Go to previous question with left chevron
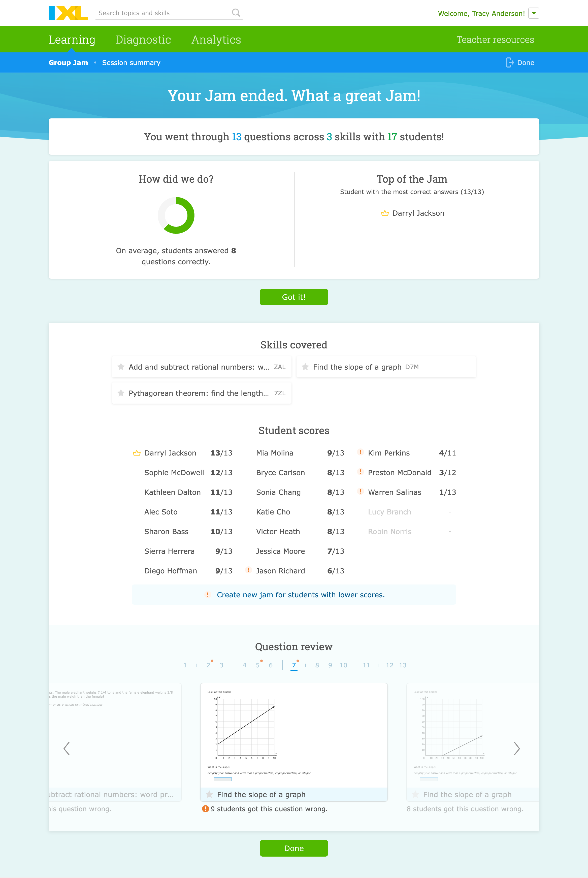 (67, 749)
